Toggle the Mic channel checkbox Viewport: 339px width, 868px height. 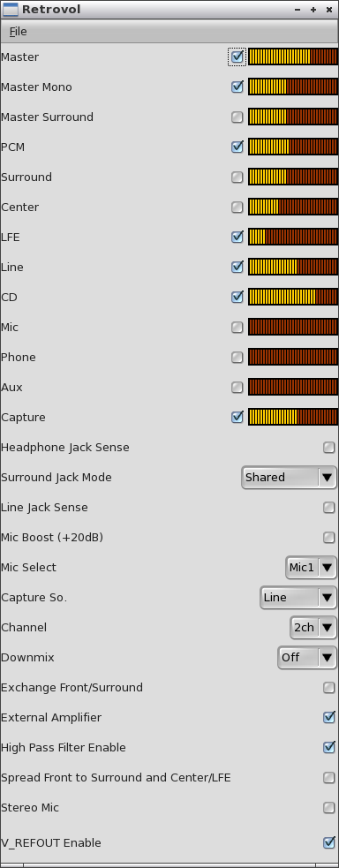point(237,328)
